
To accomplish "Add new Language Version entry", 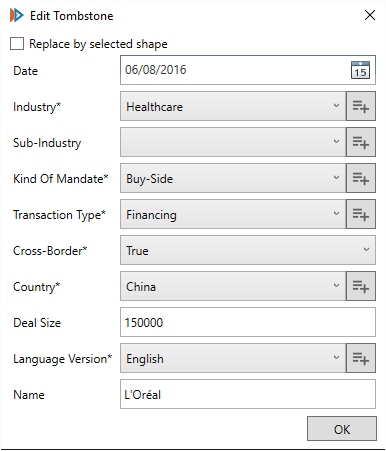I will point(361,358).
